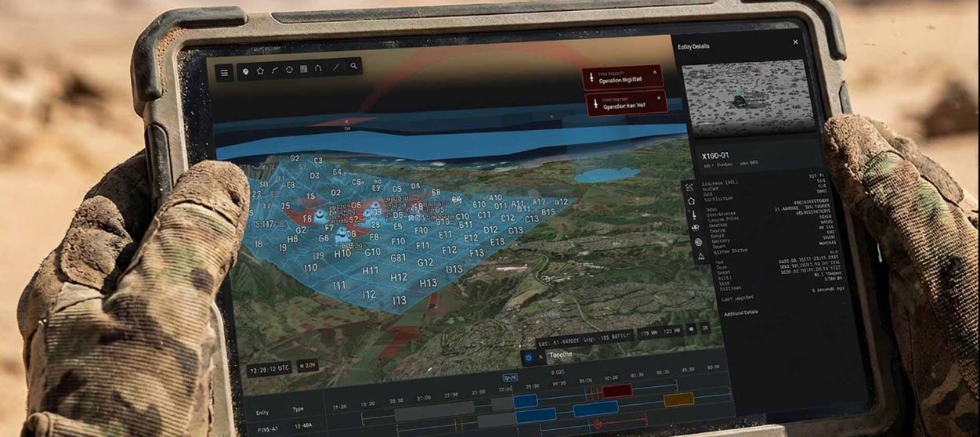This screenshot has width=980, height=437.
Task: Toggle the orange SIM indicator
Action: point(307,366)
